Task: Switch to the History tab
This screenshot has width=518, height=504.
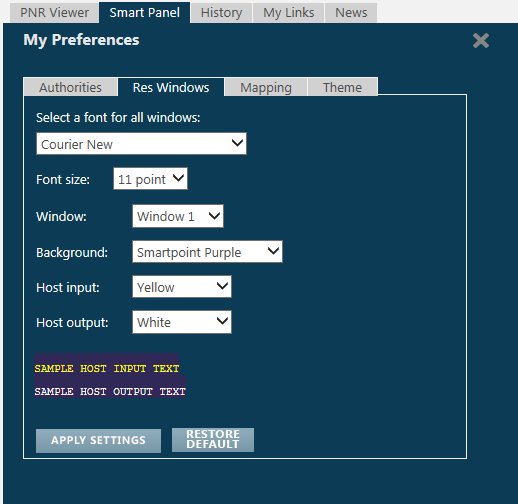Action: [221, 13]
